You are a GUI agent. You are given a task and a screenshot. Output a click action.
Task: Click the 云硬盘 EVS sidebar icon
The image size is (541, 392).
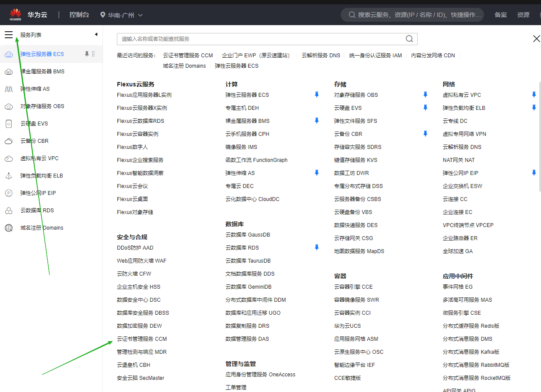[8, 124]
